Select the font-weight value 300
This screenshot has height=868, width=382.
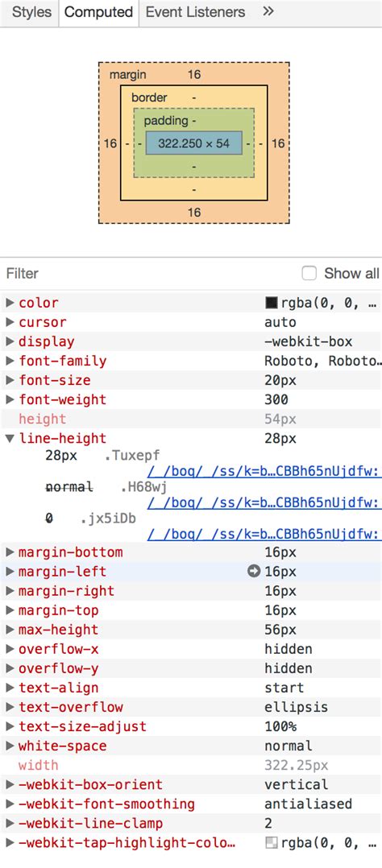click(x=276, y=399)
